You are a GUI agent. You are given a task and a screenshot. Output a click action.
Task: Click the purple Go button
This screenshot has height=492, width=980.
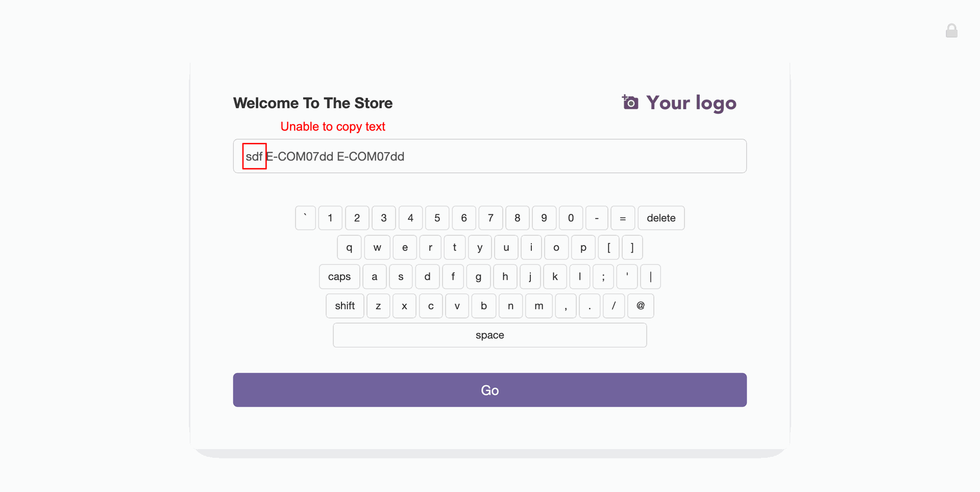tap(490, 390)
